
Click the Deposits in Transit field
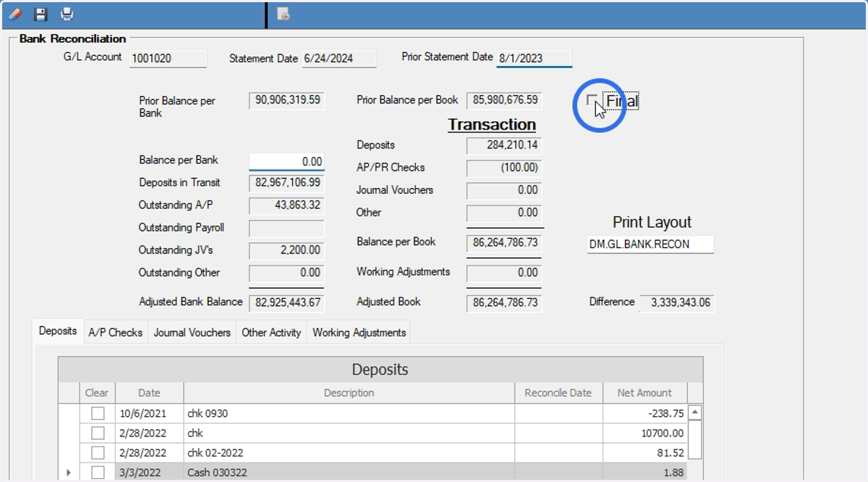[x=286, y=183]
